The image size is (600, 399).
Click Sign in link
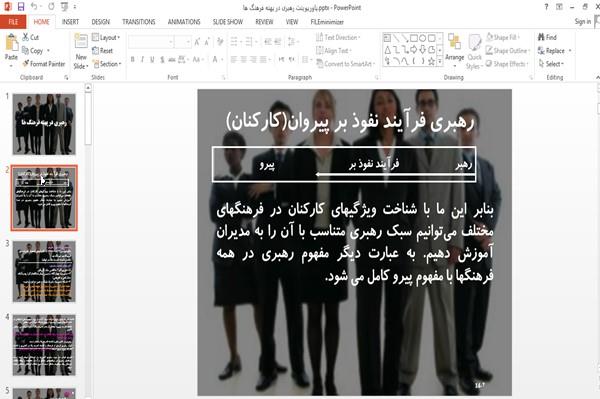[583, 22]
